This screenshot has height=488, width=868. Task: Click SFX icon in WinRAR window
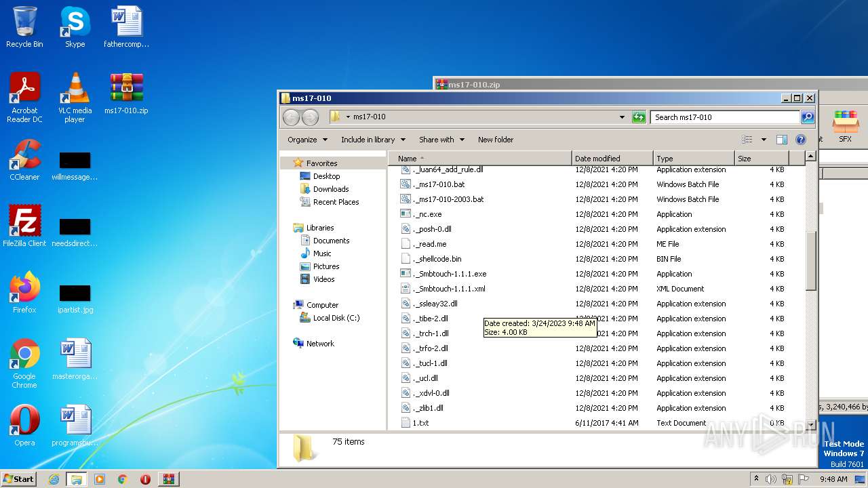(x=845, y=127)
